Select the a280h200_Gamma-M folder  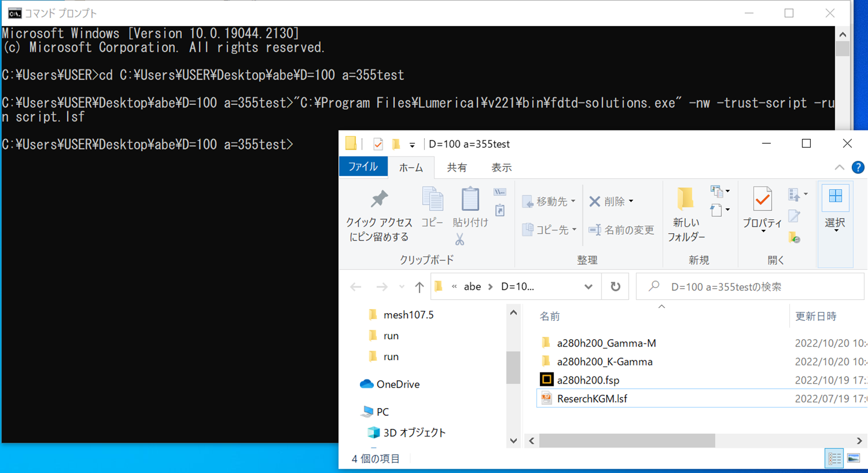606,343
